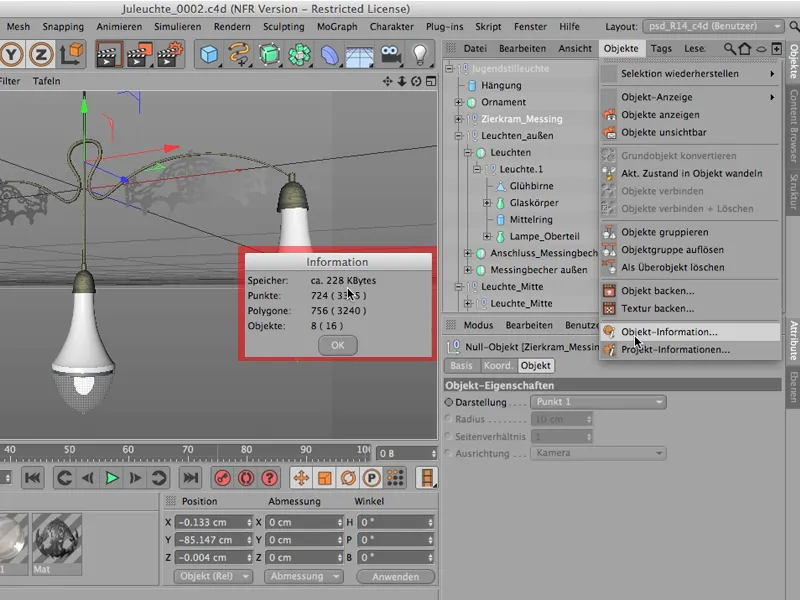This screenshot has height=600, width=800.
Task: Click the Object Manager home icon
Action: 745,48
